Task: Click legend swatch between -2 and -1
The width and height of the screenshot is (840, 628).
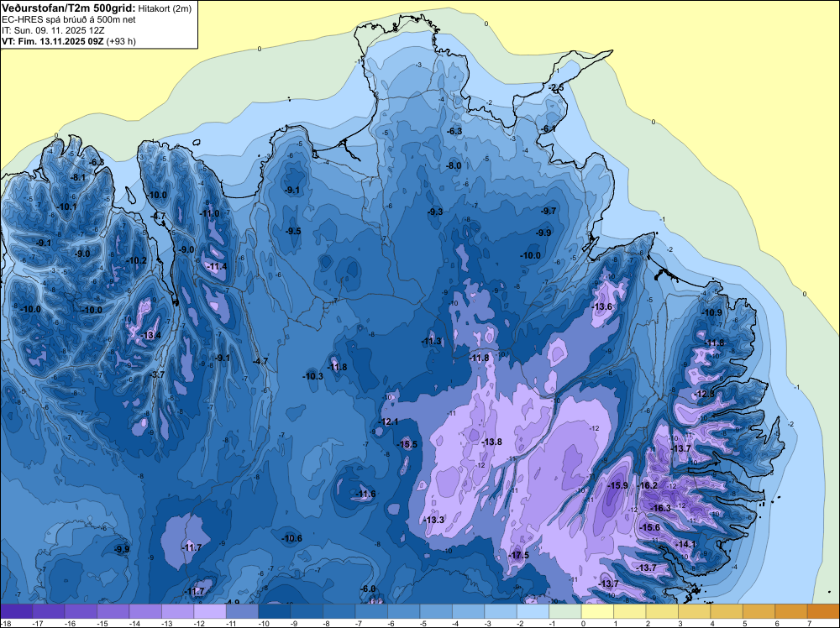Action: [x=533, y=611]
